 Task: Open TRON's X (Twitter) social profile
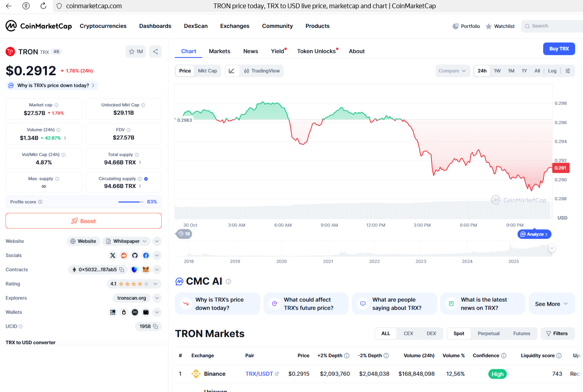(x=113, y=255)
